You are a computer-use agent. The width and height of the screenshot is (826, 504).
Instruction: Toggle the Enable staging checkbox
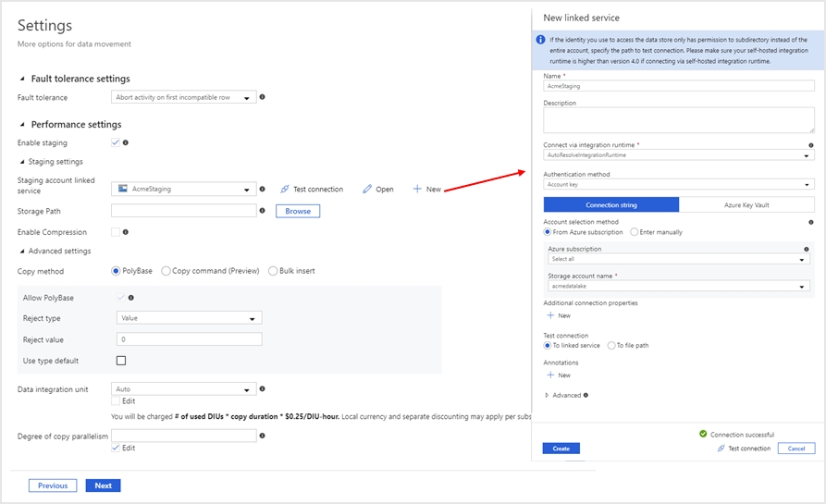point(116,142)
